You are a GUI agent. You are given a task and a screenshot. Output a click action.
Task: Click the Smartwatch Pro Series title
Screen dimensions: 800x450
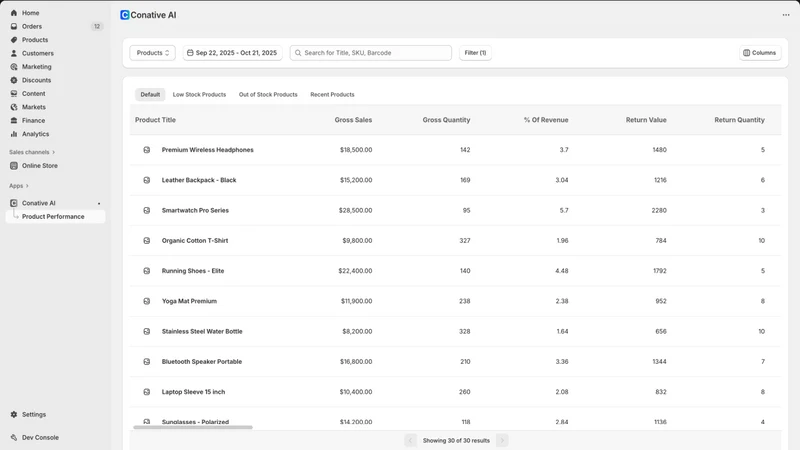tap(195, 210)
